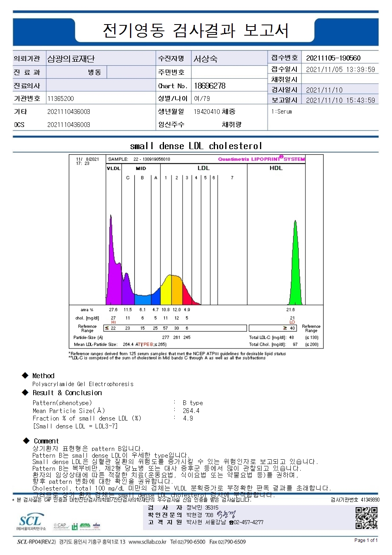Click the examiner name 정낙민 35315

pos(202,508)
